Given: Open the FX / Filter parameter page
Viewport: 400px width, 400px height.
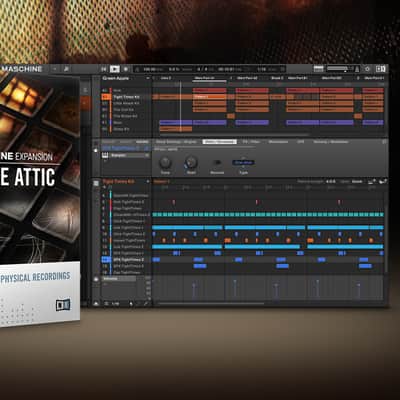Looking at the screenshot, I should click(x=251, y=142).
